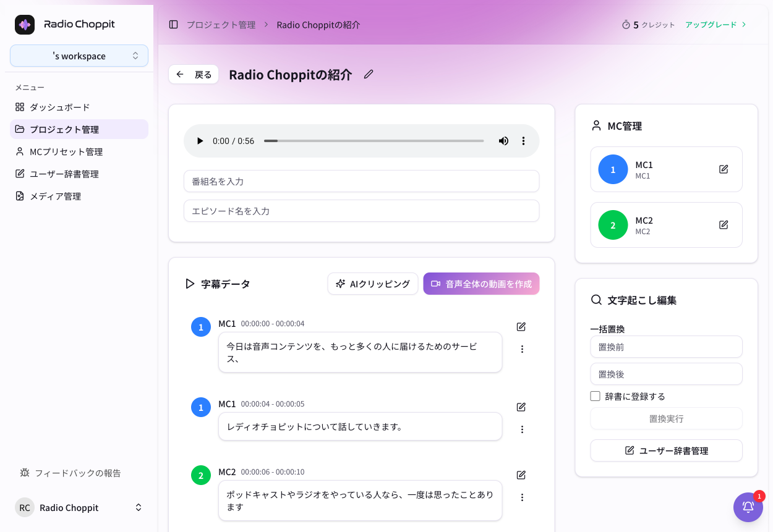Click caption text 今日は音声コンテンツを
The image size is (773, 532).
click(x=360, y=352)
